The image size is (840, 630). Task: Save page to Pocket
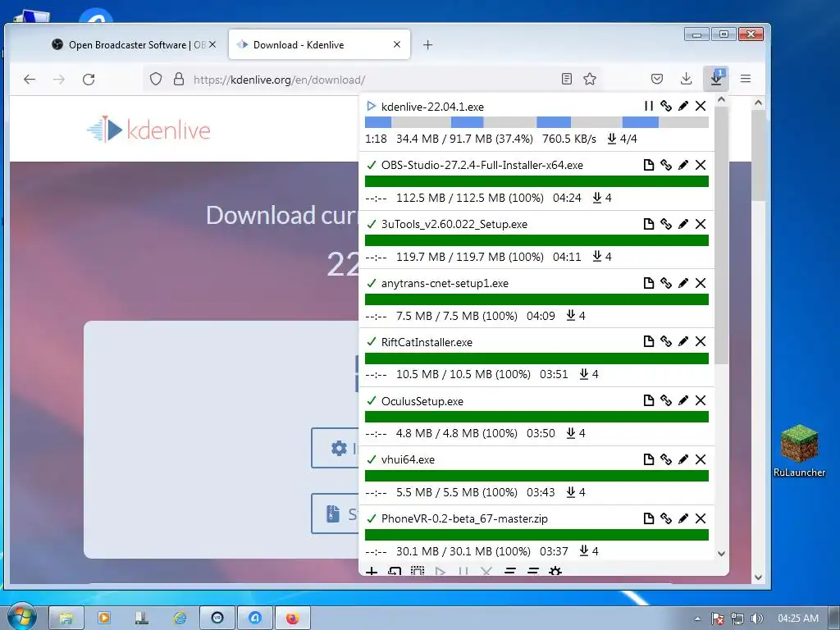point(657,80)
